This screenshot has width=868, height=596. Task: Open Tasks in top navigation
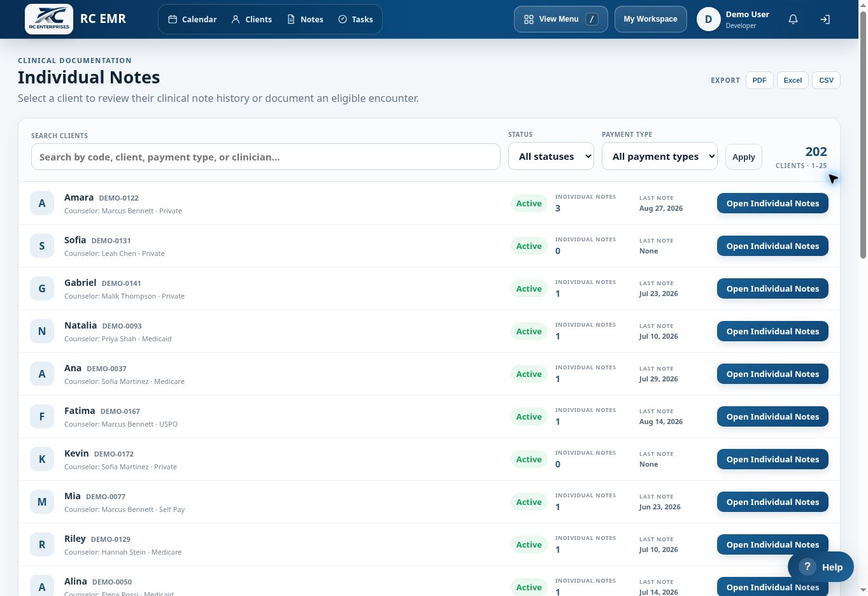(355, 19)
